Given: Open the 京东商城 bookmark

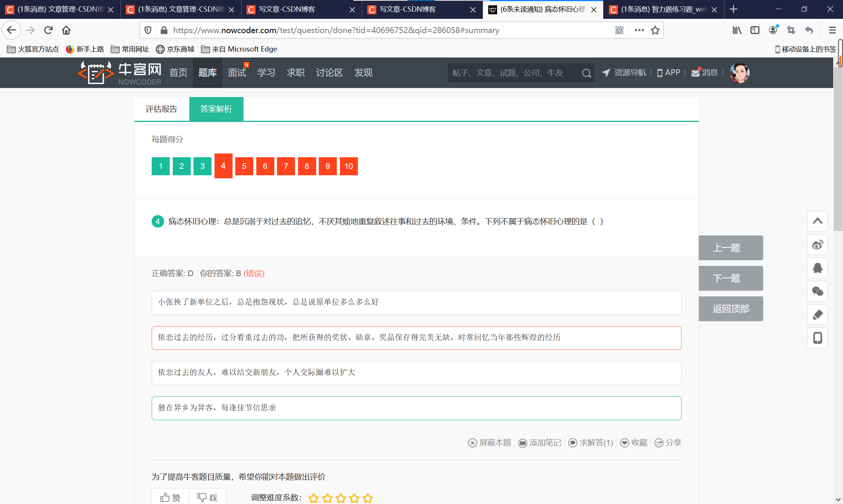Looking at the screenshot, I should [x=175, y=49].
